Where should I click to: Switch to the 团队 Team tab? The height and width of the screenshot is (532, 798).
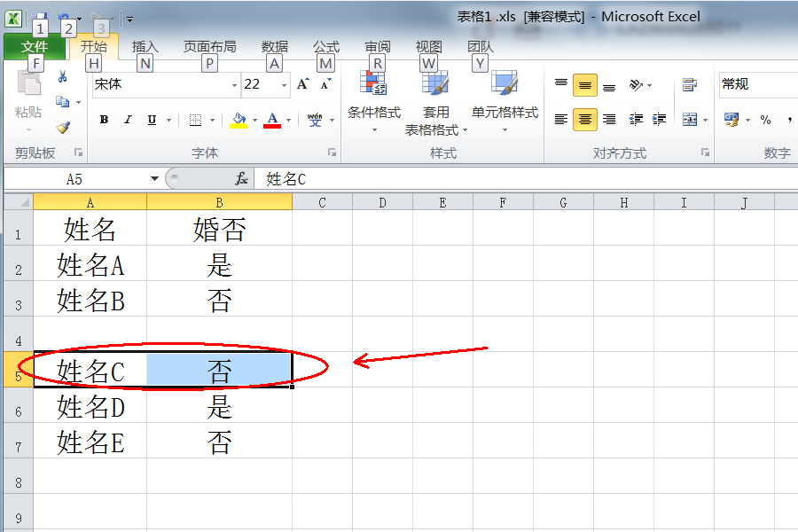pyautogui.click(x=481, y=47)
